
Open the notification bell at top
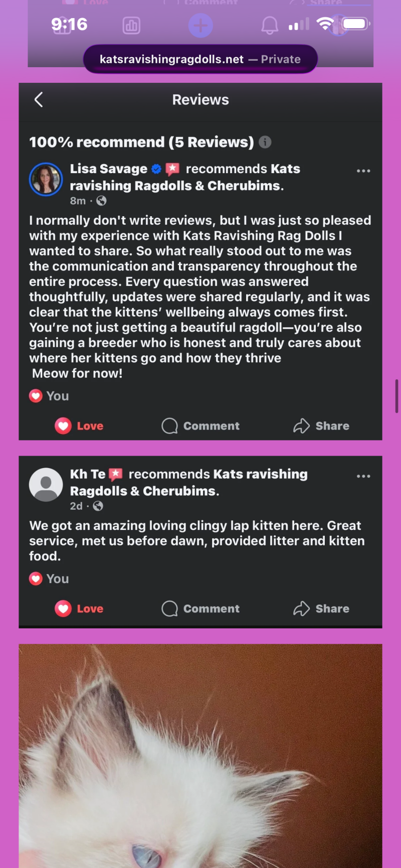pyautogui.click(x=270, y=25)
